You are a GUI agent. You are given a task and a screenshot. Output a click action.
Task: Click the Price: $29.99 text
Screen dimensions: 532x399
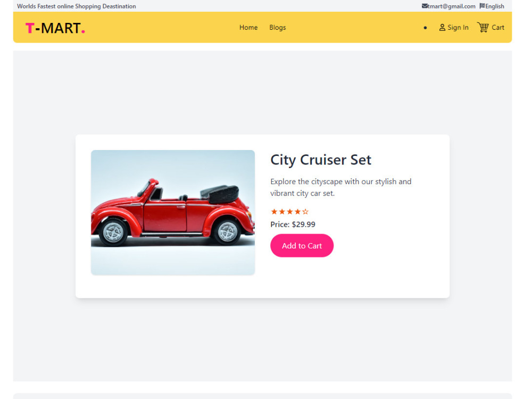point(293,225)
